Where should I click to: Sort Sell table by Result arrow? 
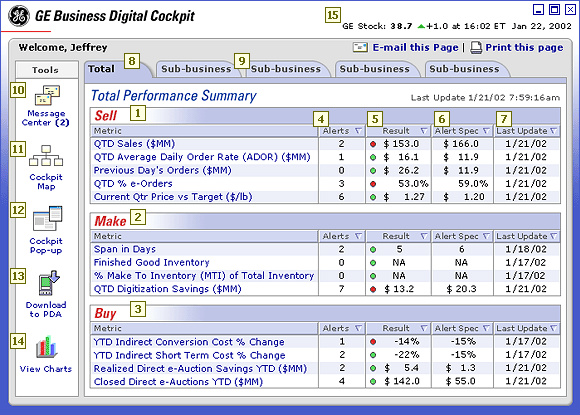(424, 131)
